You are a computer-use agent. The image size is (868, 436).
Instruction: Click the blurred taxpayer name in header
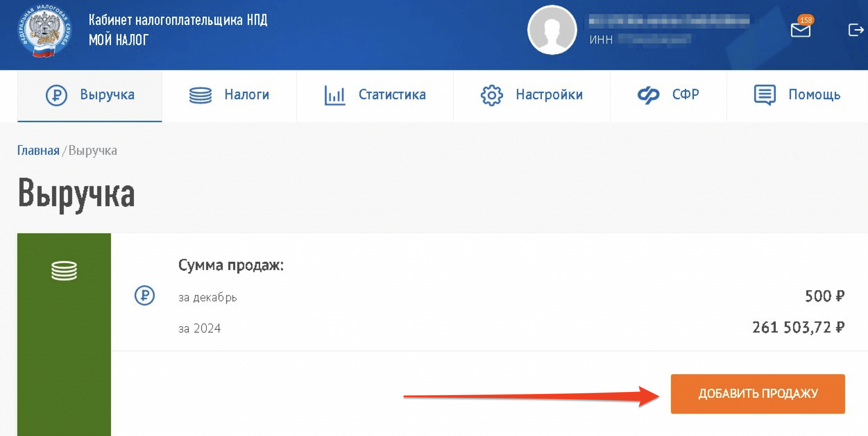tap(669, 20)
